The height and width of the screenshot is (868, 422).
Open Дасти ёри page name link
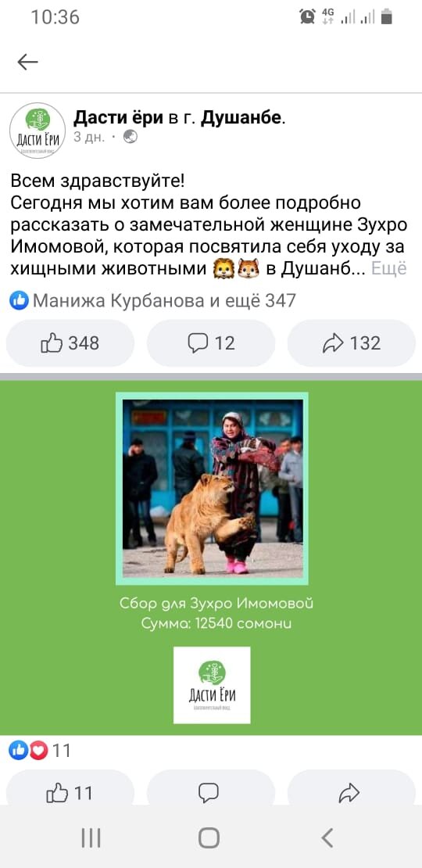click(x=118, y=117)
